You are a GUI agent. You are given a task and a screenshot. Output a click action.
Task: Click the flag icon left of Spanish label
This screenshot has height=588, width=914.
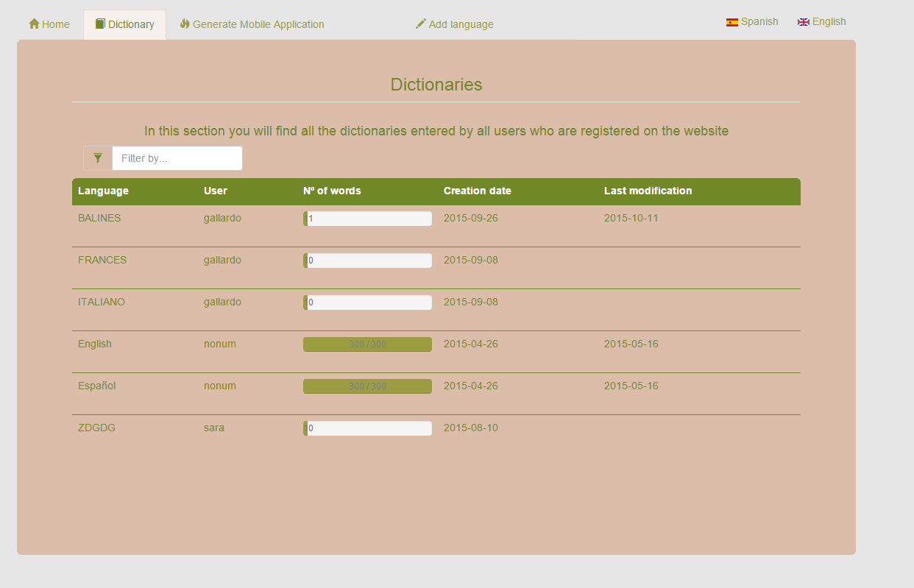(x=731, y=22)
